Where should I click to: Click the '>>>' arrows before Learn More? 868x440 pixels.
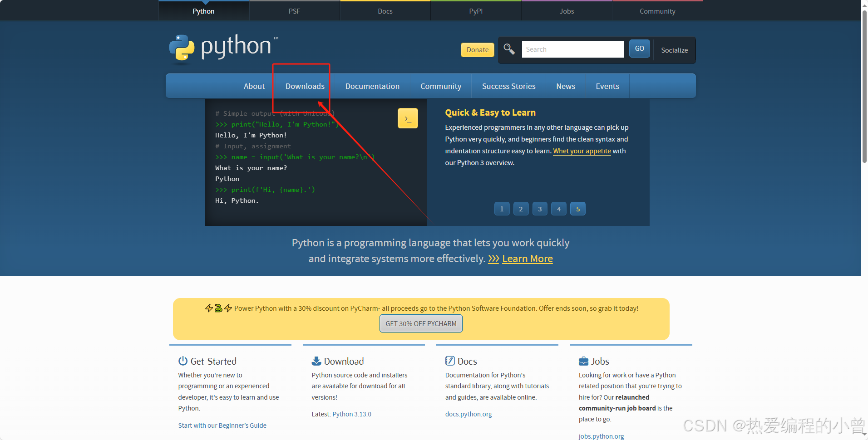click(x=493, y=259)
